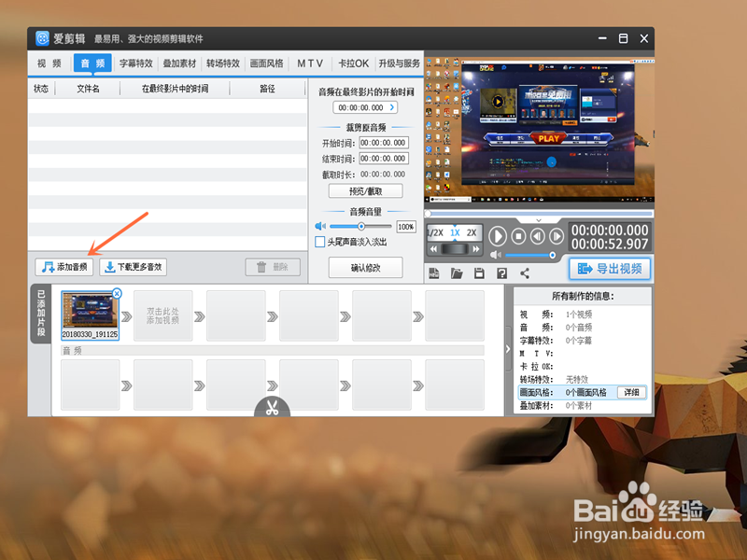This screenshot has height=560, width=747.
Task: Collapse the preview panel with the small chevron
Action: point(539,220)
